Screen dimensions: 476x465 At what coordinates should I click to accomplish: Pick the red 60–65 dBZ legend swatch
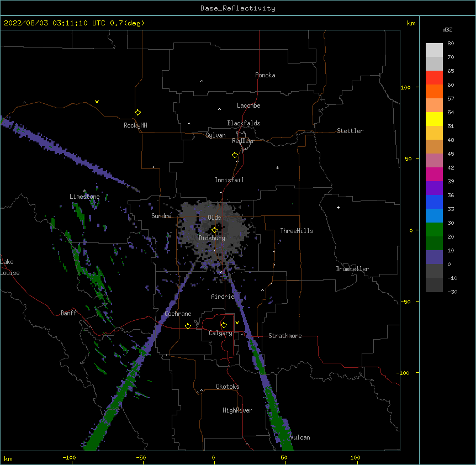[x=434, y=78]
